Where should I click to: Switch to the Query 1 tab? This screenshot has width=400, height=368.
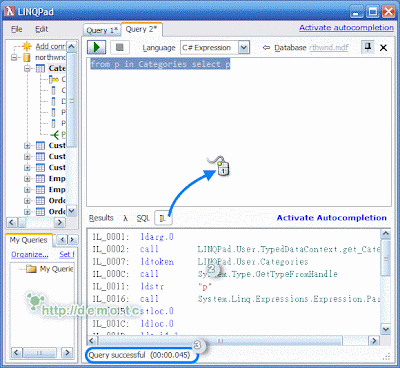pos(102,30)
